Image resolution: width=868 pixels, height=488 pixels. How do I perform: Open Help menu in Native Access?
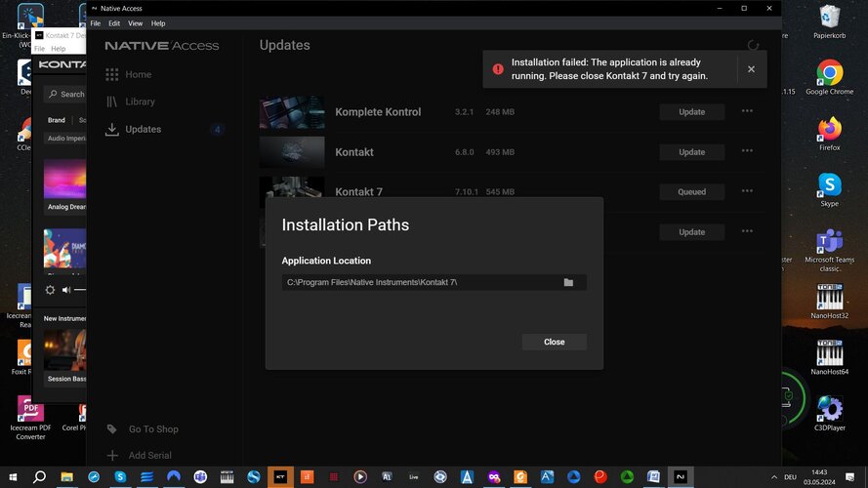(x=158, y=23)
